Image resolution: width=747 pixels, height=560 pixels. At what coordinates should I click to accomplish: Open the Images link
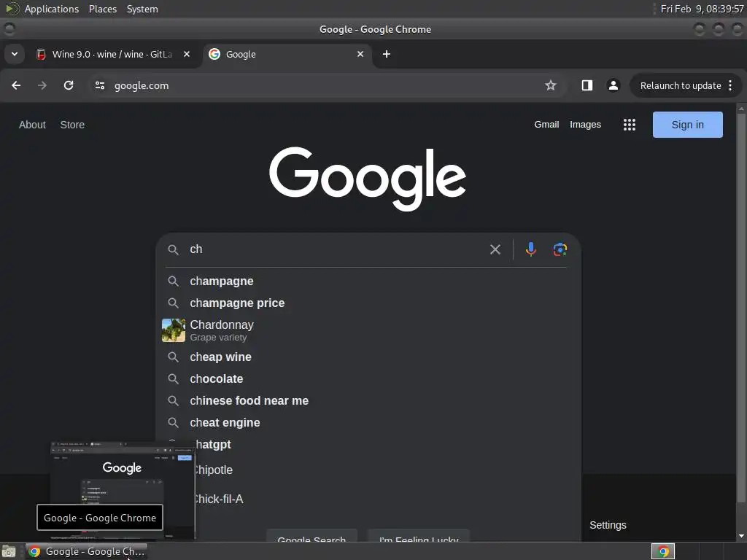(x=585, y=124)
